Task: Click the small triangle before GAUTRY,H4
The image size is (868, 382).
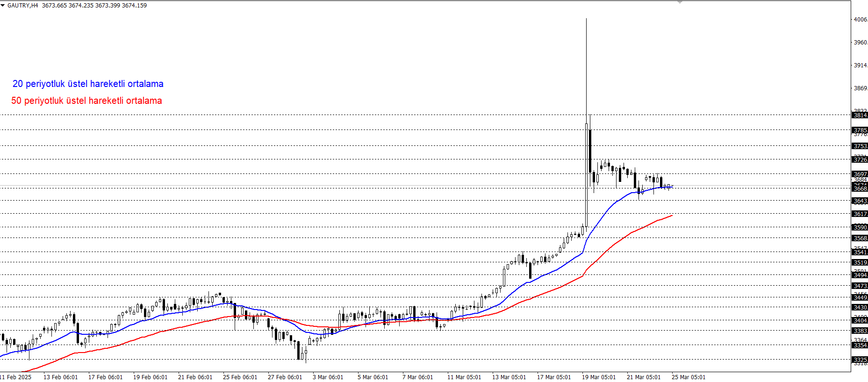Action: (3, 6)
